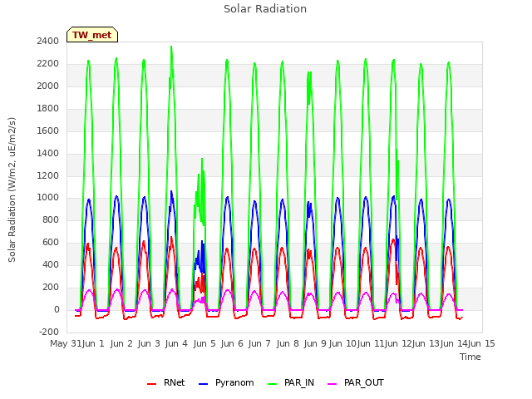Click the Solar Radiation chart title
Image resolution: width=532 pixels, height=399 pixels.
pos(265,9)
